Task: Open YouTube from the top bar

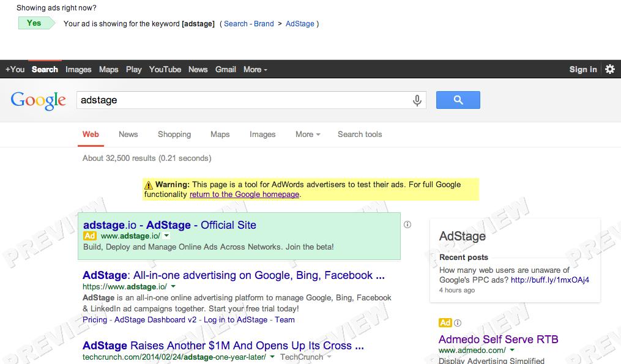Action: (x=165, y=70)
